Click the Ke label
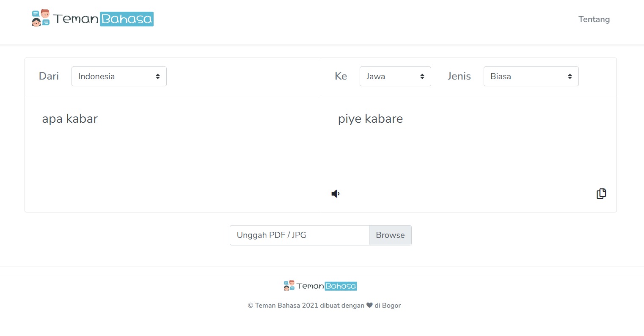 pos(341,76)
